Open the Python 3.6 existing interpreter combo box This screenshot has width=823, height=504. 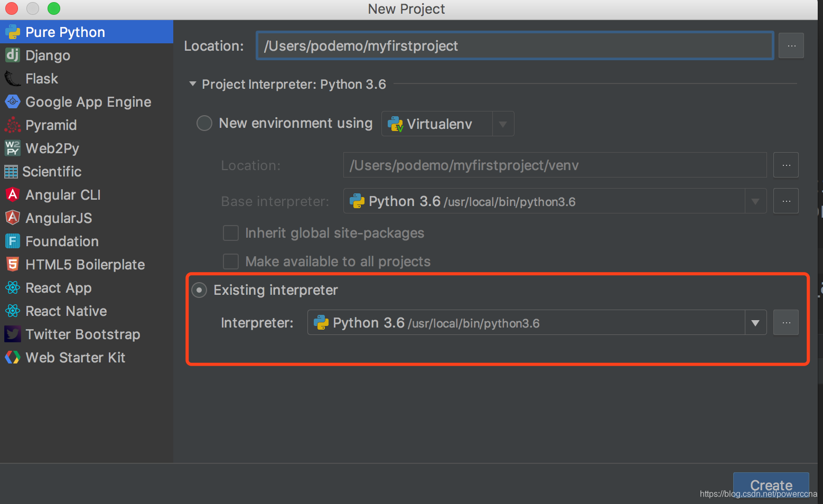(537, 323)
